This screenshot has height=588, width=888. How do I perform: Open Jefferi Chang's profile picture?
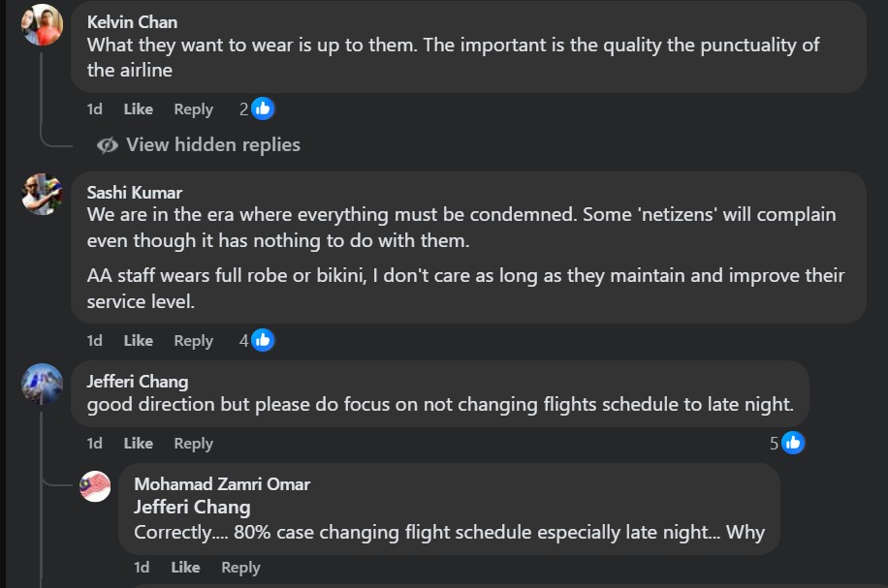43,384
